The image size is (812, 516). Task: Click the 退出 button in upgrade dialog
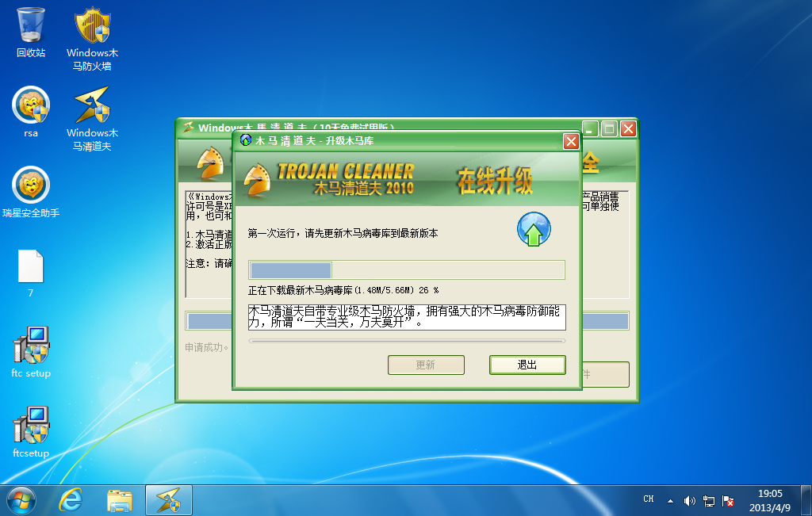527,365
